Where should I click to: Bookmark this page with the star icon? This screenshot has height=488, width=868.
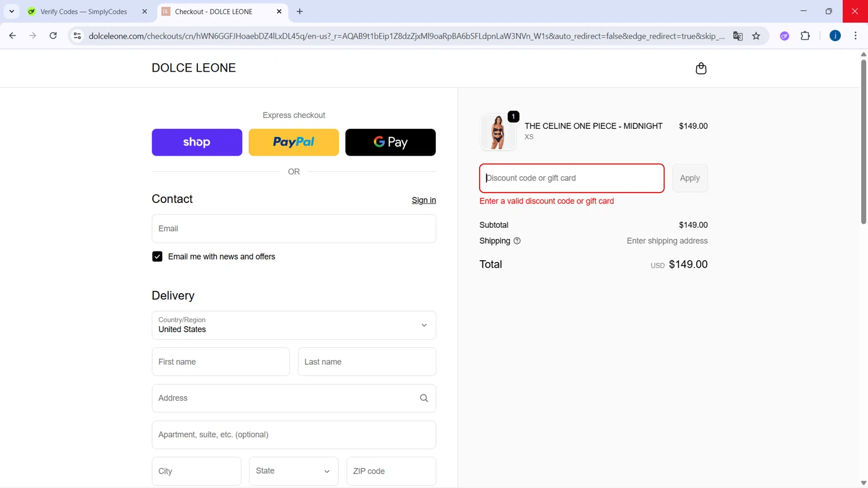pos(756,36)
